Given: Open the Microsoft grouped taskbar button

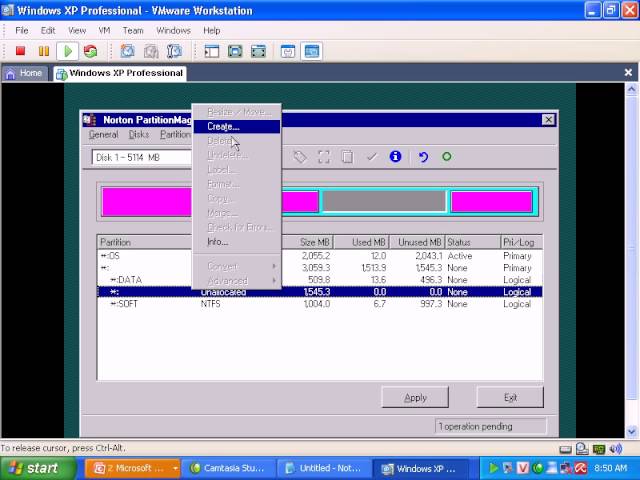Looking at the screenshot, I should pos(133,468).
